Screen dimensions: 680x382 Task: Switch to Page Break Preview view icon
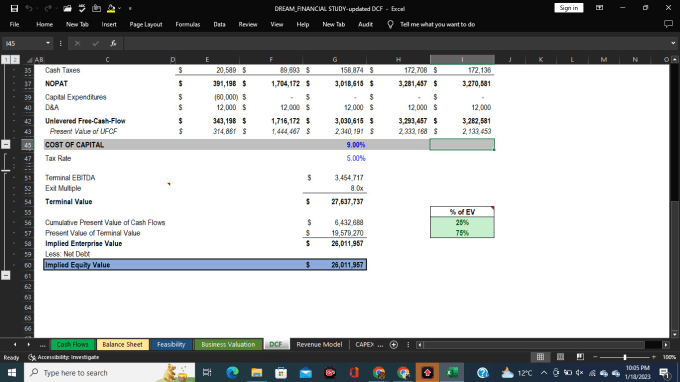580,357
